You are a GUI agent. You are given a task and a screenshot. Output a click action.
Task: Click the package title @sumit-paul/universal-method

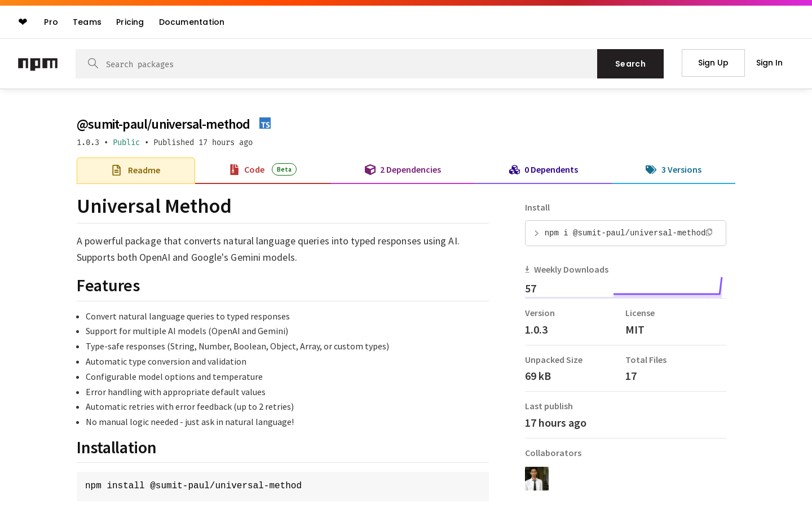pyautogui.click(x=164, y=124)
